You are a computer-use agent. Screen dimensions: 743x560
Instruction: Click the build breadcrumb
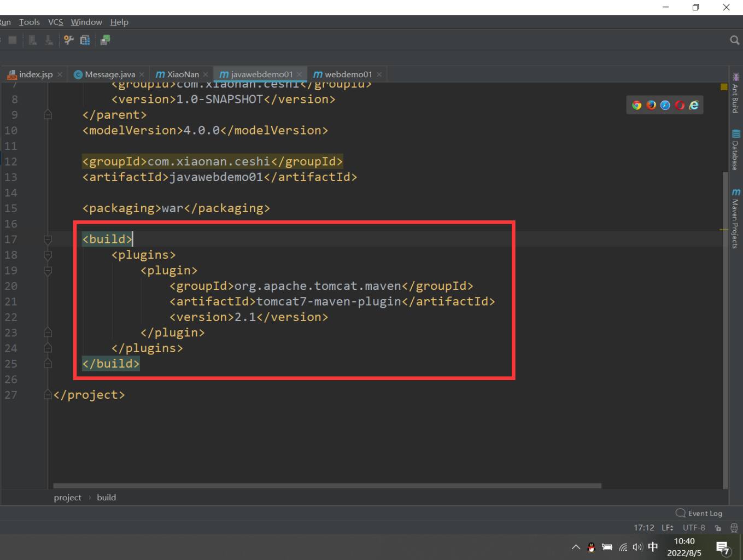[106, 497]
